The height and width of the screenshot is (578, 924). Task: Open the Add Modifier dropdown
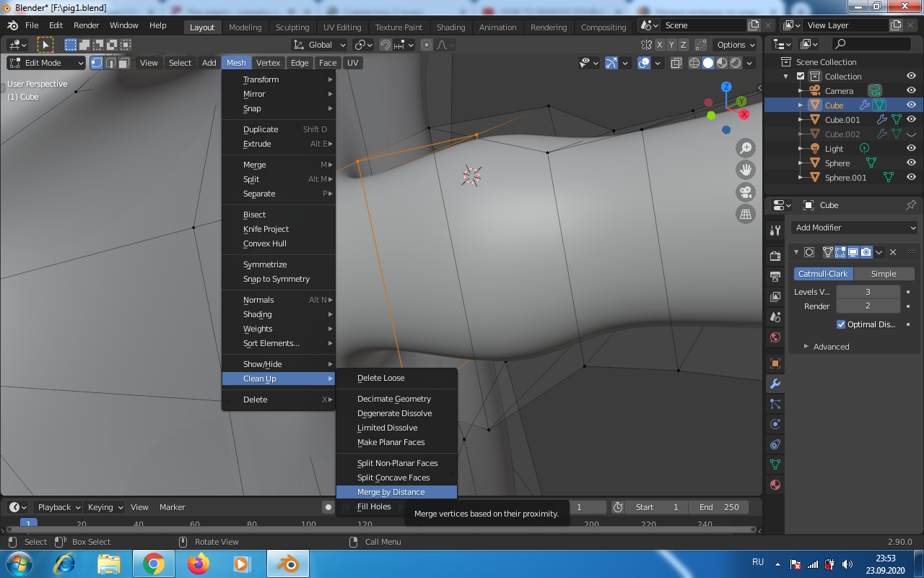tap(854, 228)
